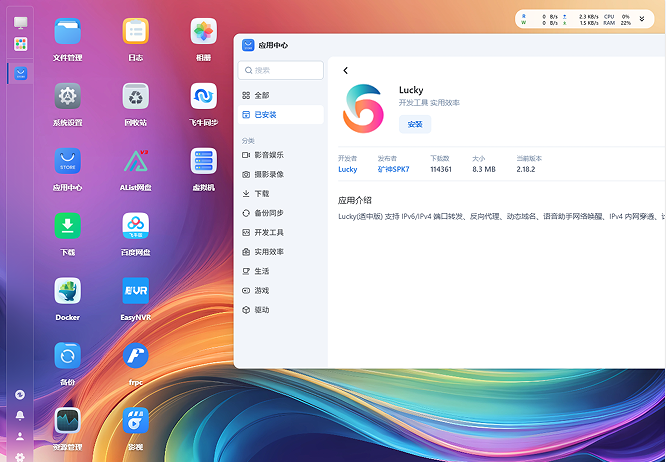The width and height of the screenshot is (666, 462).
Task: Click the 安装 install button for Lucky
Action: 415,125
